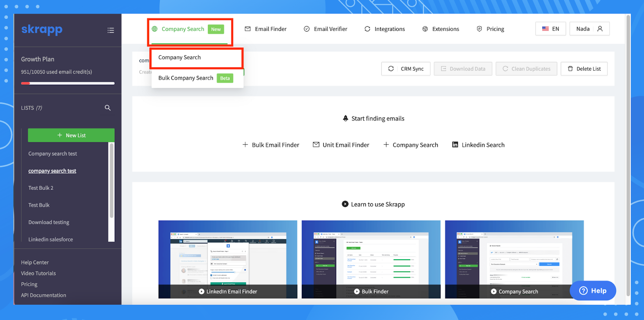Viewport: 644px width, 320px height.
Task: Click the Video Tutorials link in the sidebar
Action: coord(38,273)
